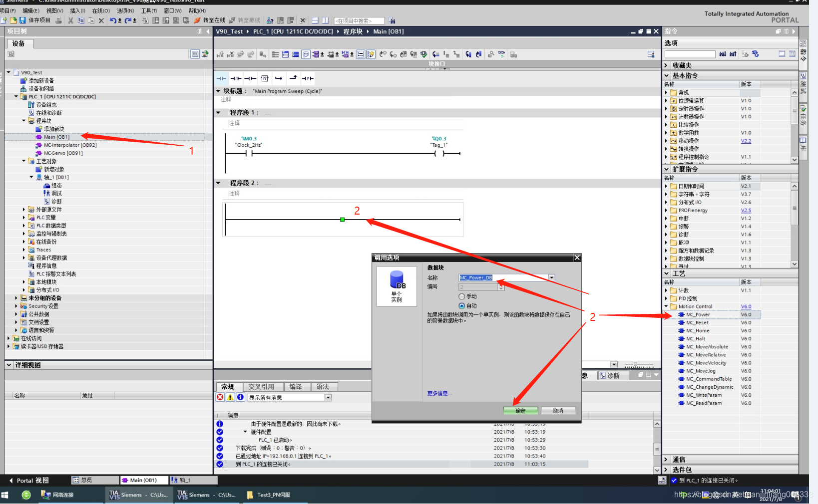
Task: Collapse Motion Control folder in technology
Action: [666, 306]
